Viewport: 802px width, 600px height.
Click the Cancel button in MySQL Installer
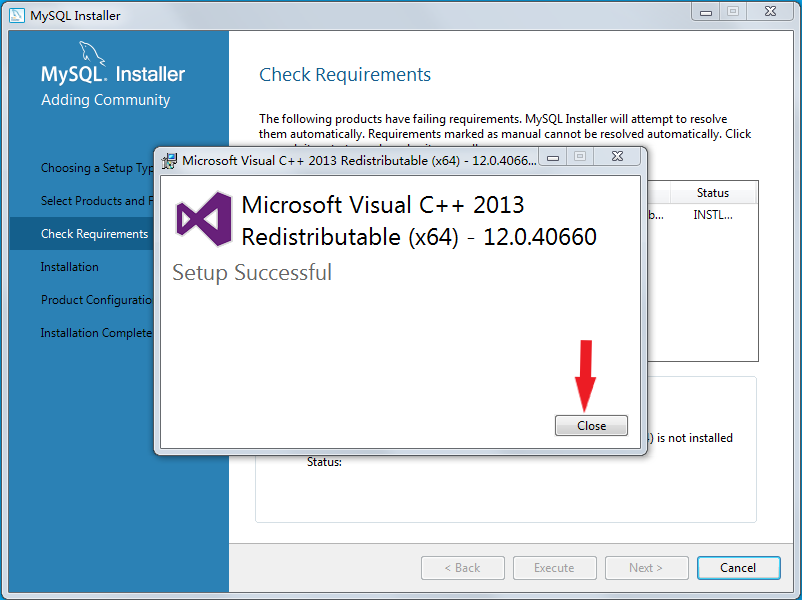[738, 568]
